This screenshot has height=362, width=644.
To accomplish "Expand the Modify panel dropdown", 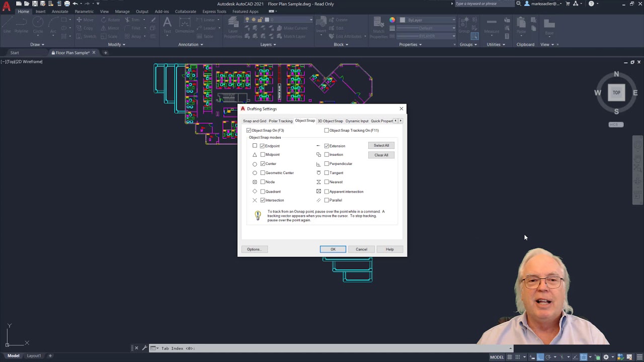I will click(x=117, y=44).
